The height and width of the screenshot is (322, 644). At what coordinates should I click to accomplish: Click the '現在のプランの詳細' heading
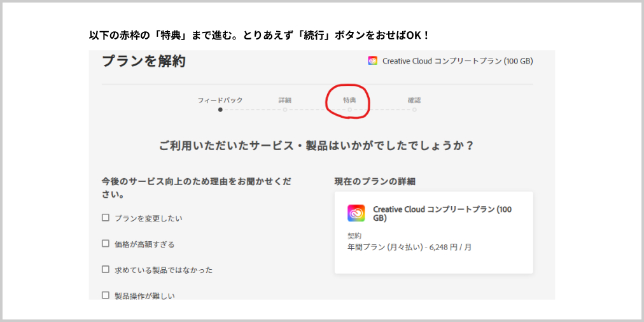click(x=375, y=181)
